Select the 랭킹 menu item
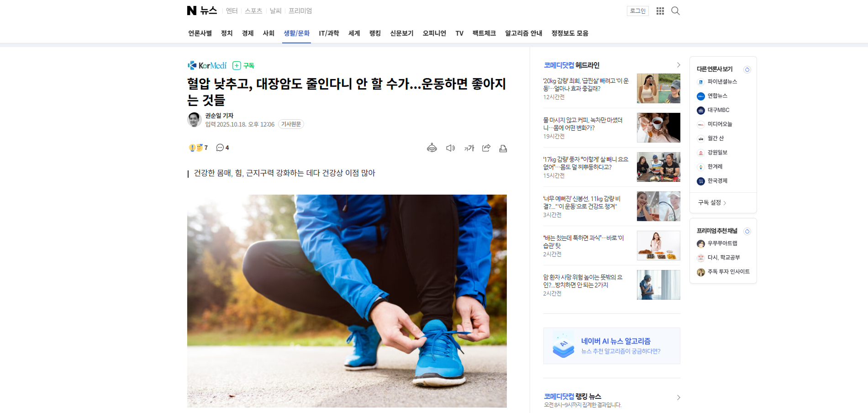Screen dimensions: 868x413 (x=375, y=33)
